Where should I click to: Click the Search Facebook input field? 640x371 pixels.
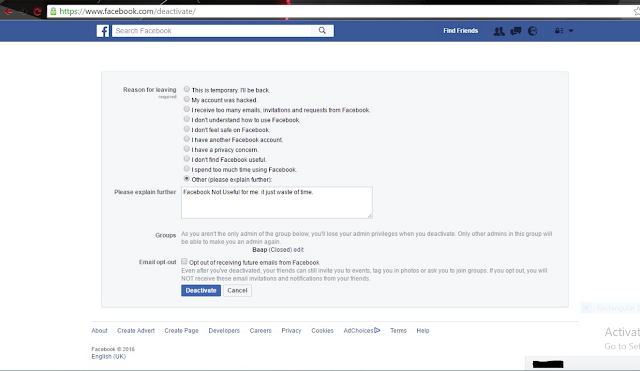pos(212,31)
